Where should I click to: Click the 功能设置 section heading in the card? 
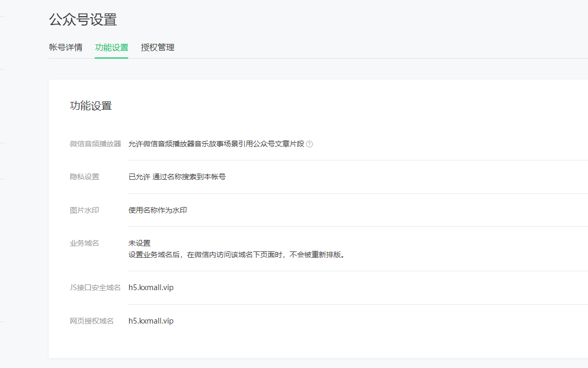click(x=91, y=106)
